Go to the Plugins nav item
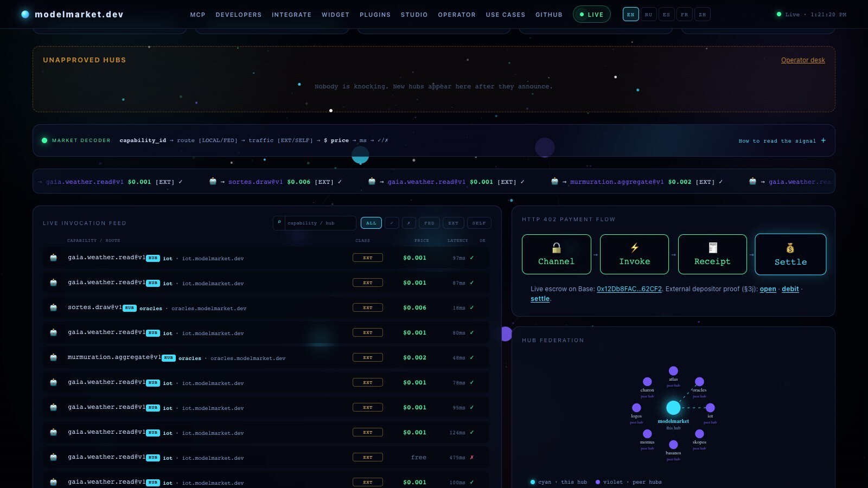This screenshot has height=488, width=868. click(x=375, y=15)
